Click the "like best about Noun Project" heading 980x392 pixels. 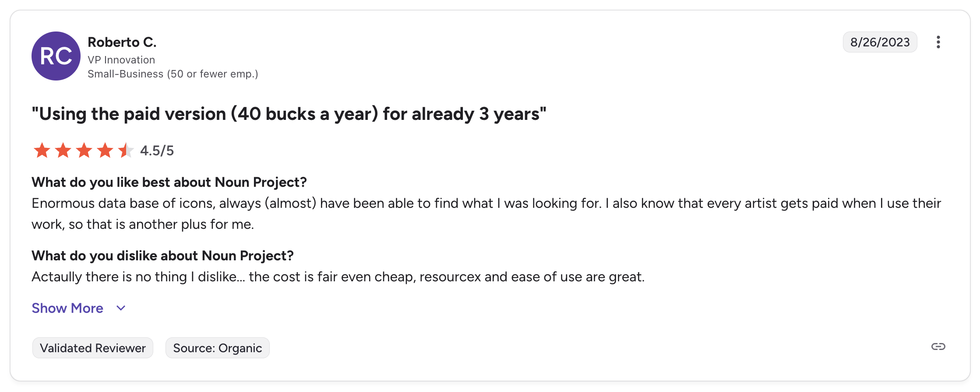(169, 182)
